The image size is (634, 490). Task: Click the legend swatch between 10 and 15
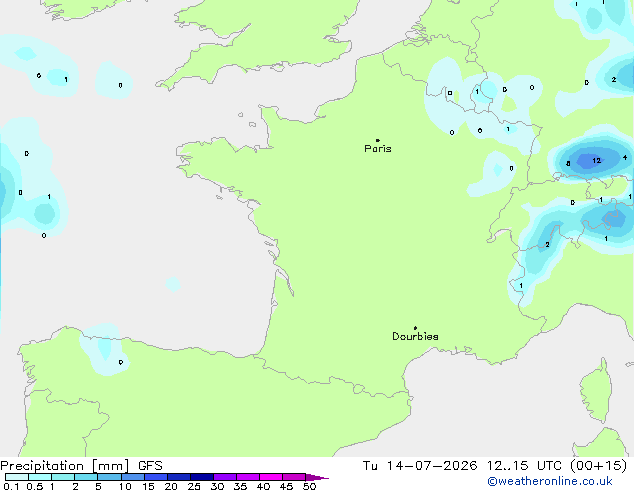pyautogui.click(x=133, y=477)
